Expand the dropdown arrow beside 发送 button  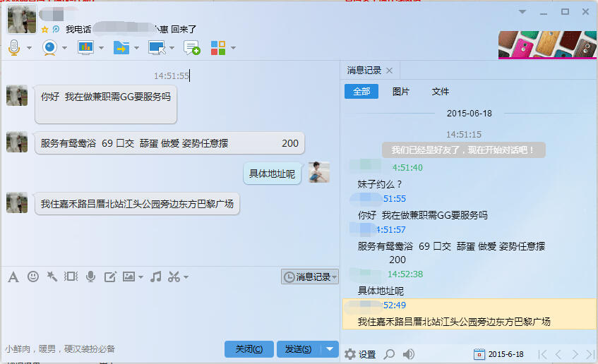pyautogui.click(x=331, y=349)
